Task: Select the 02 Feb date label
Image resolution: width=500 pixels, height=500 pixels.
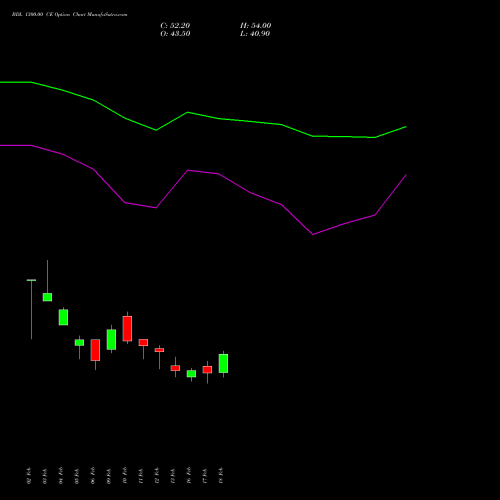Action: pos(29,476)
